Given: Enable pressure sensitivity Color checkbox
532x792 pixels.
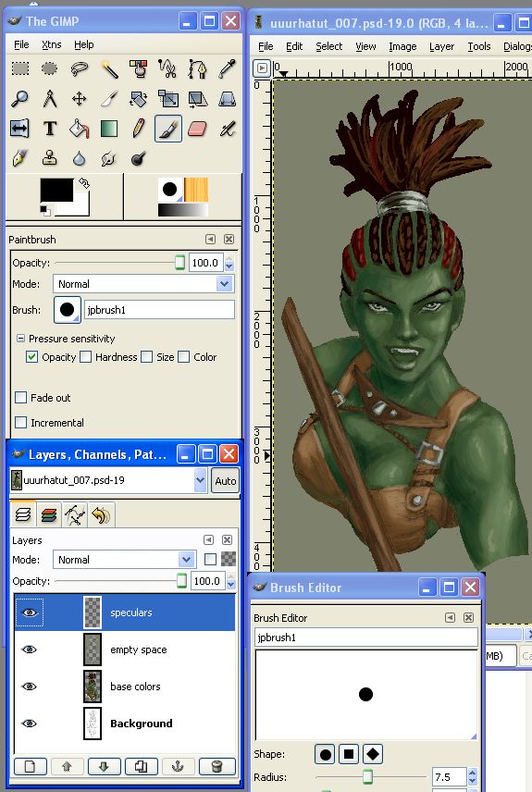Looking at the screenshot, I should (x=184, y=357).
